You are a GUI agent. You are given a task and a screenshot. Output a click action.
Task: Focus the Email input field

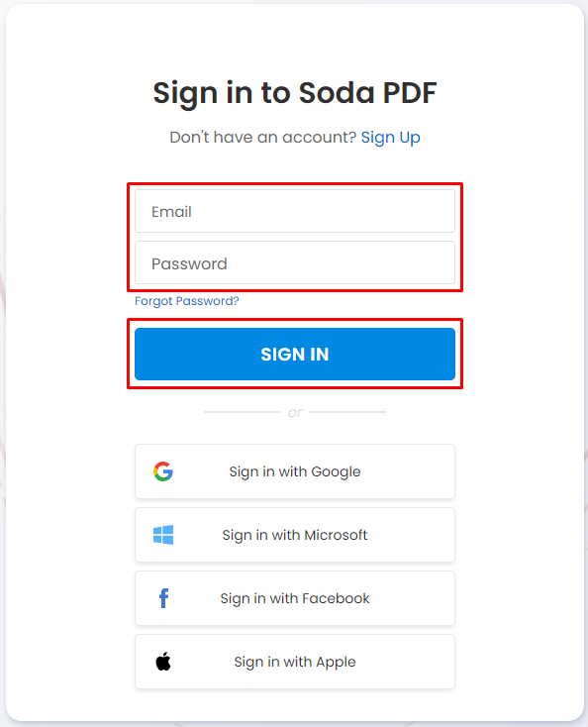click(x=295, y=211)
